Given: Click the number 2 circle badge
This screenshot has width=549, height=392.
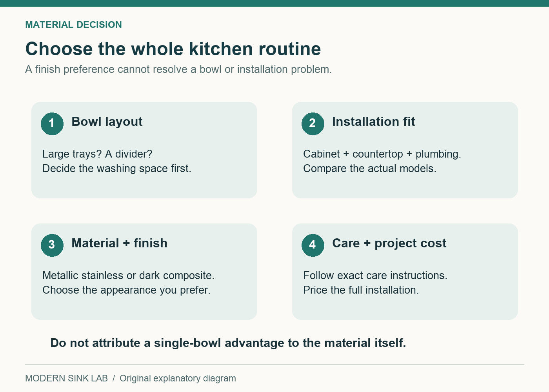Looking at the screenshot, I should pyautogui.click(x=313, y=124).
